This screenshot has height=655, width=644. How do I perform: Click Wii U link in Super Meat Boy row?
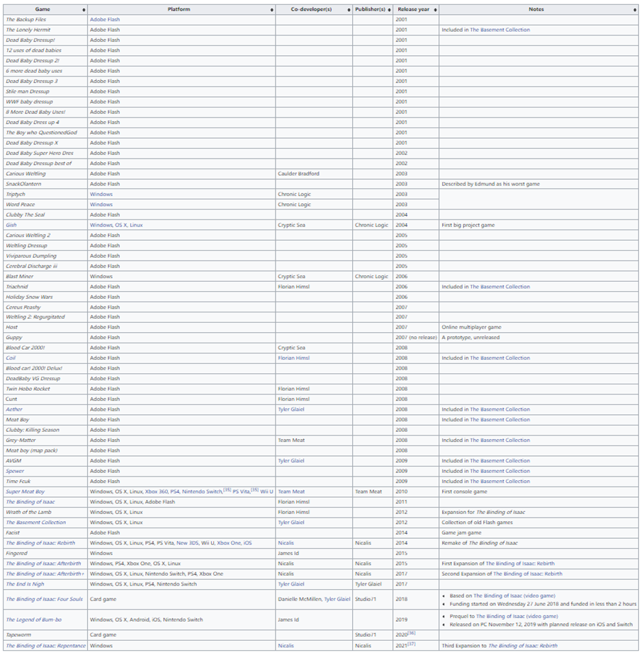[x=266, y=491]
